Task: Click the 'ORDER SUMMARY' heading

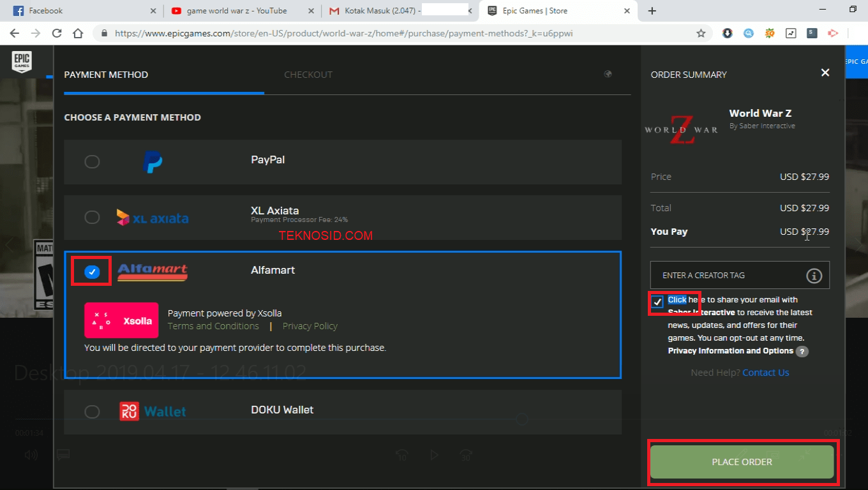Action: (689, 75)
